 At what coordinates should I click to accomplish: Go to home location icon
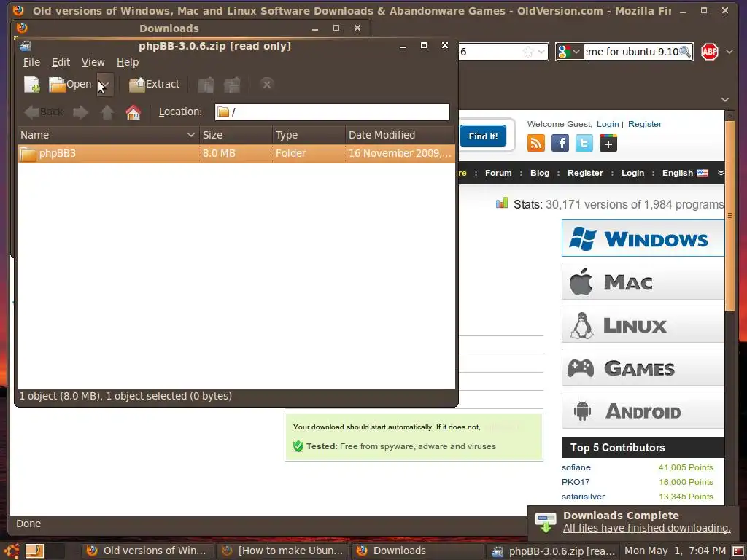[x=133, y=112]
